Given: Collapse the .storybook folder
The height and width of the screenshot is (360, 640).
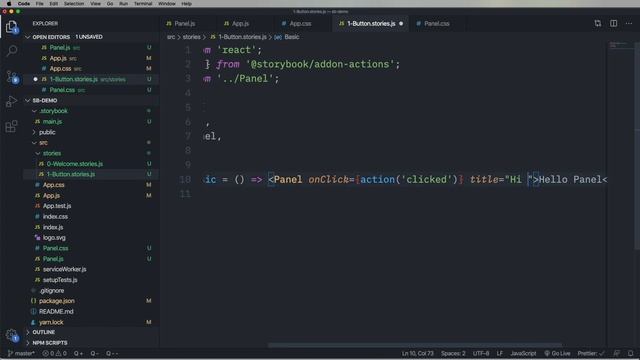Looking at the screenshot, I should 34,111.
